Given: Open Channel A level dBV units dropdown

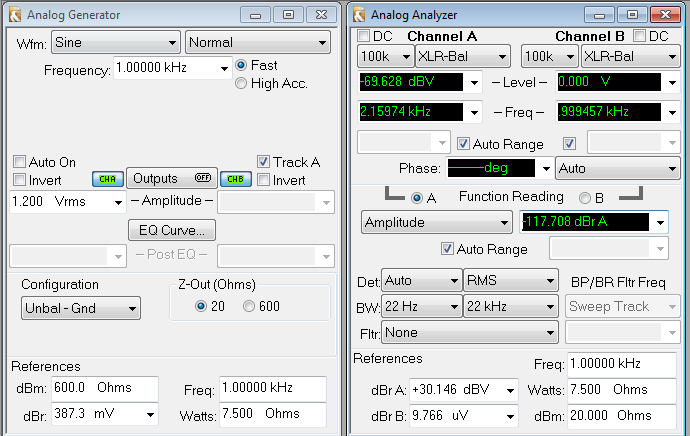Looking at the screenshot, I should coord(474,82).
